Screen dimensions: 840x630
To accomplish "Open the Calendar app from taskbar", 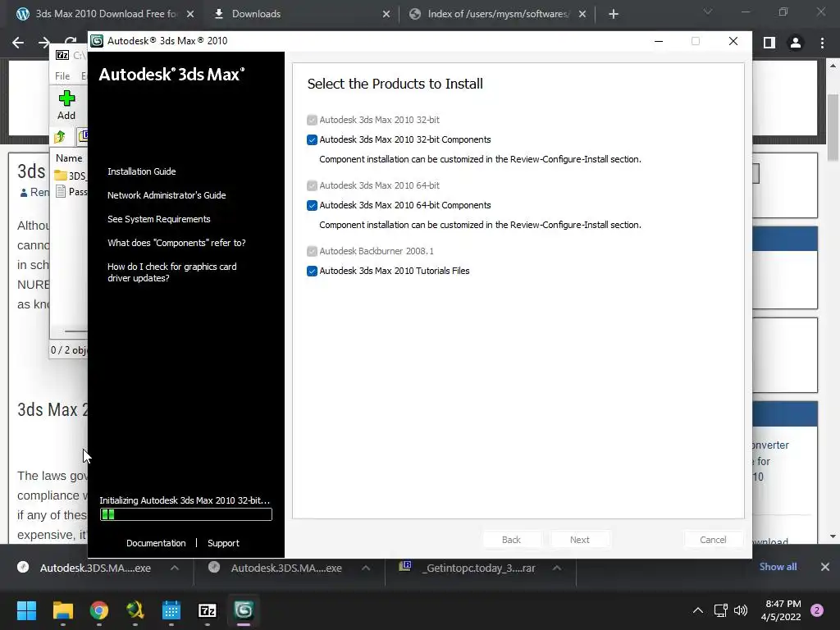I will coord(171,610).
